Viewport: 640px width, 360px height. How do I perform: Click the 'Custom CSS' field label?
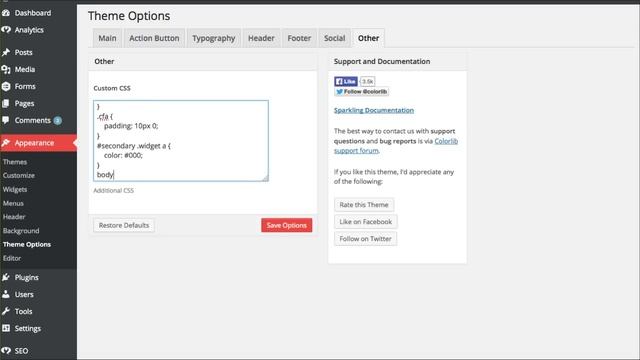pyautogui.click(x=112, y=88)
